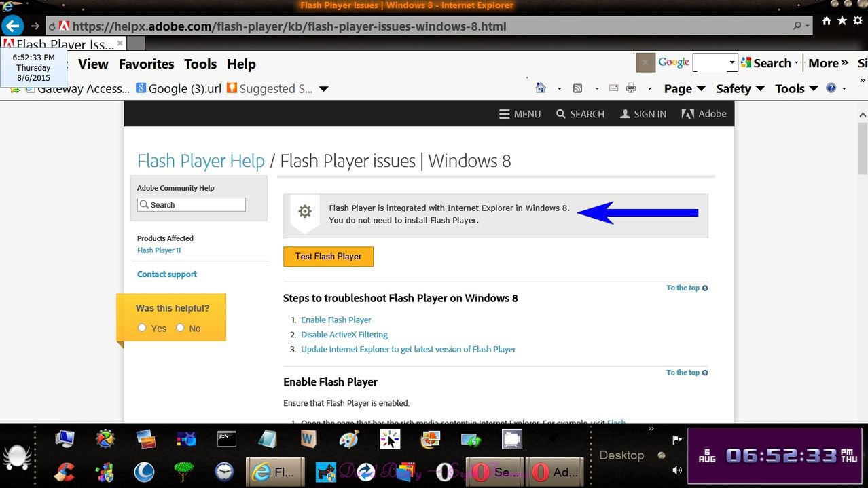
Task: Click the Adobe logo link
Action: tap(704, 114)
